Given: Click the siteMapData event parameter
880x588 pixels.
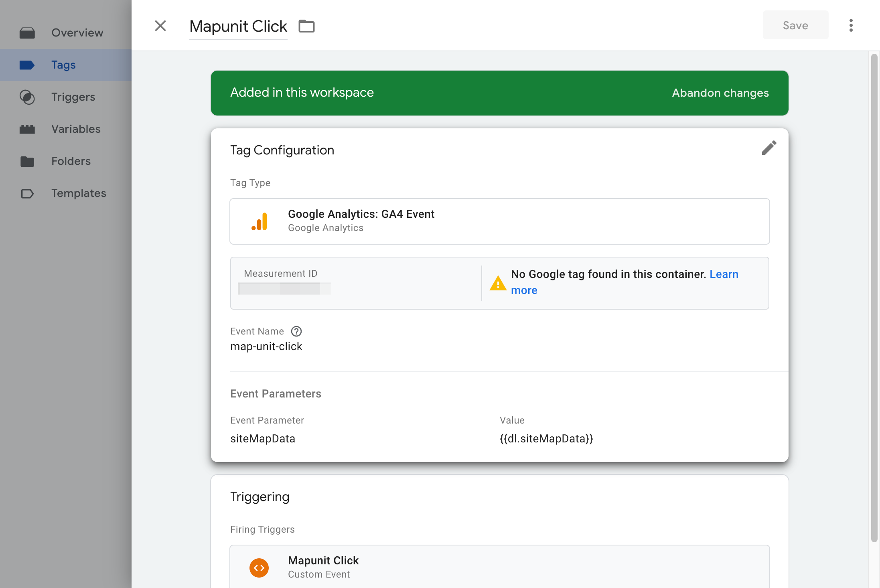Looking at the screenshot, I should 263,439.
